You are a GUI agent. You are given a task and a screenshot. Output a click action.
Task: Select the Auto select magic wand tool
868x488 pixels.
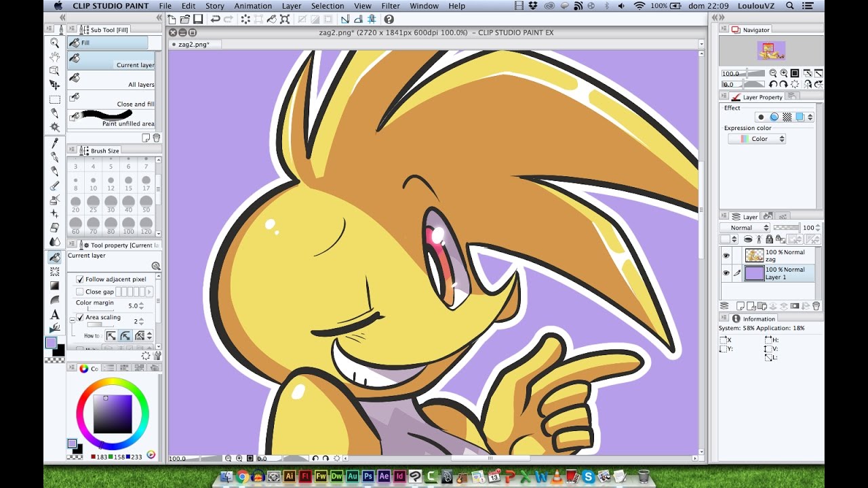tap(55, 127)
